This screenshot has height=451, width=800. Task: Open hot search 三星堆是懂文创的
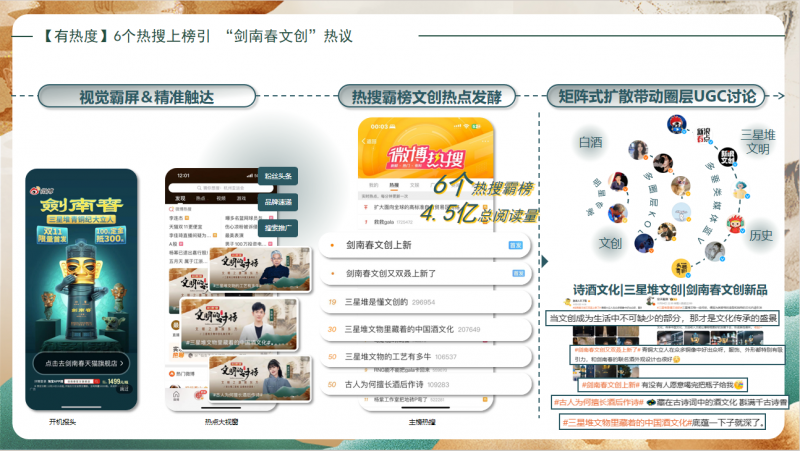point(426,302)
